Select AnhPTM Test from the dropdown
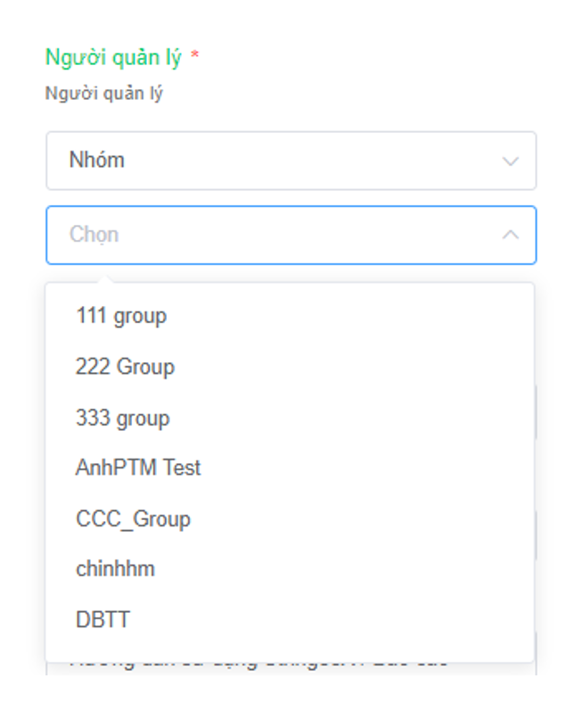583x728 pixels. point(138,467)
